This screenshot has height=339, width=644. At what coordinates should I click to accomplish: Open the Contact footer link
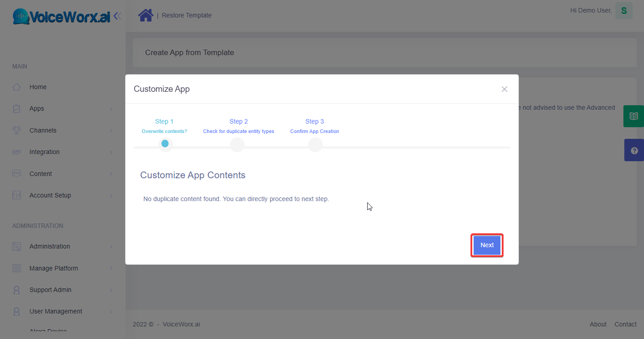tap(625, 324)
